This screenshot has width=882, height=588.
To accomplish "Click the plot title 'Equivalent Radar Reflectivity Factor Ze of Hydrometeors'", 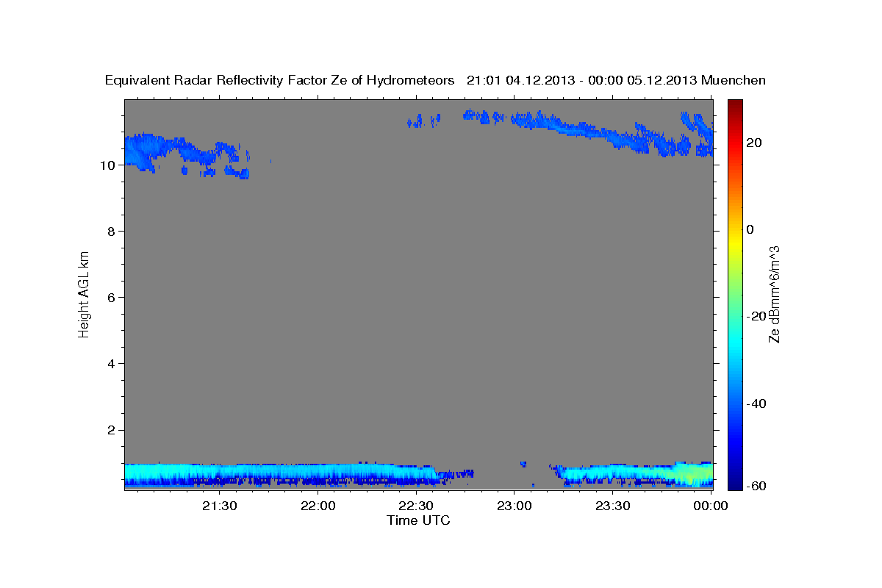I will coord(280,80).
